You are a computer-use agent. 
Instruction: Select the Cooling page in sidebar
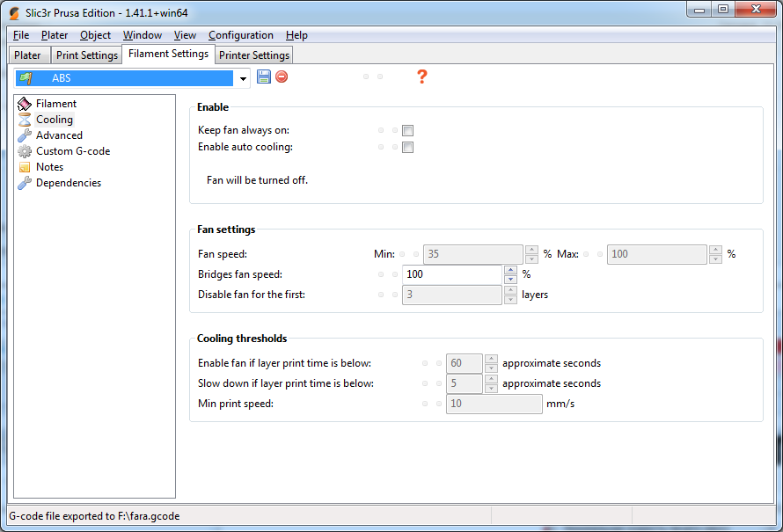(x=55, y=120)
